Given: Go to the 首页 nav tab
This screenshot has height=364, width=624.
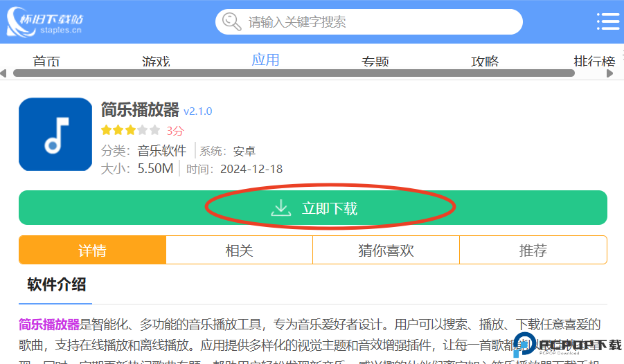Looking at the screenshot, I should click(46, 62).
